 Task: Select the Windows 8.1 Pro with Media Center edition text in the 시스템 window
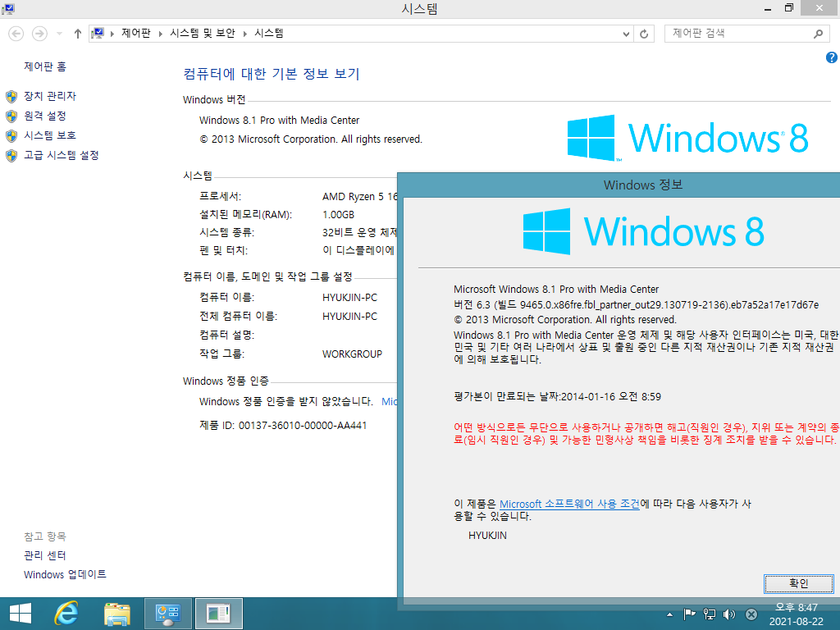point(279,121)
